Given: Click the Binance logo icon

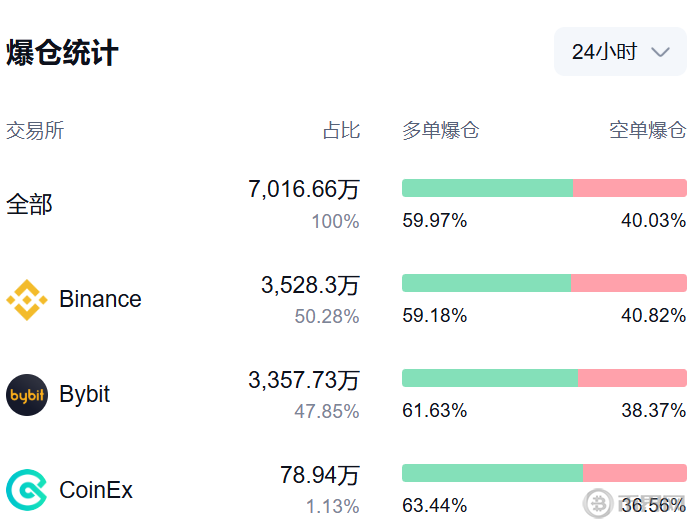Looking at the screenshot, I should point(27,299).
